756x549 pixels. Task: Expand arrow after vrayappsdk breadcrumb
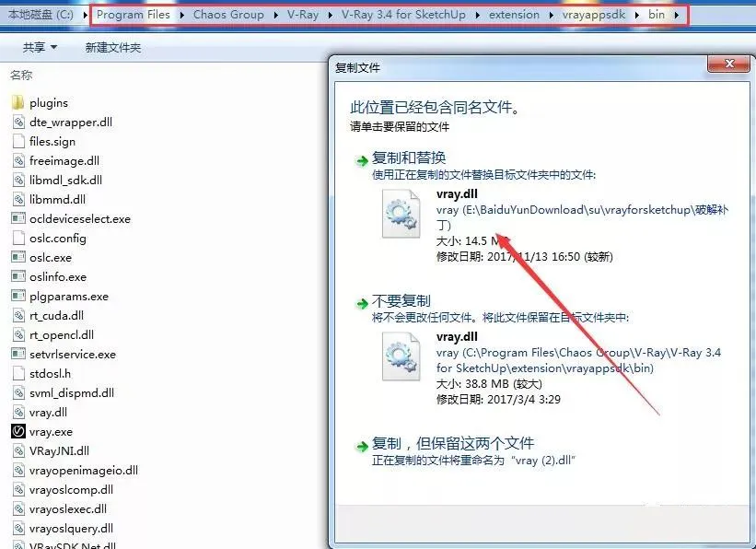(x=636, y=15)
